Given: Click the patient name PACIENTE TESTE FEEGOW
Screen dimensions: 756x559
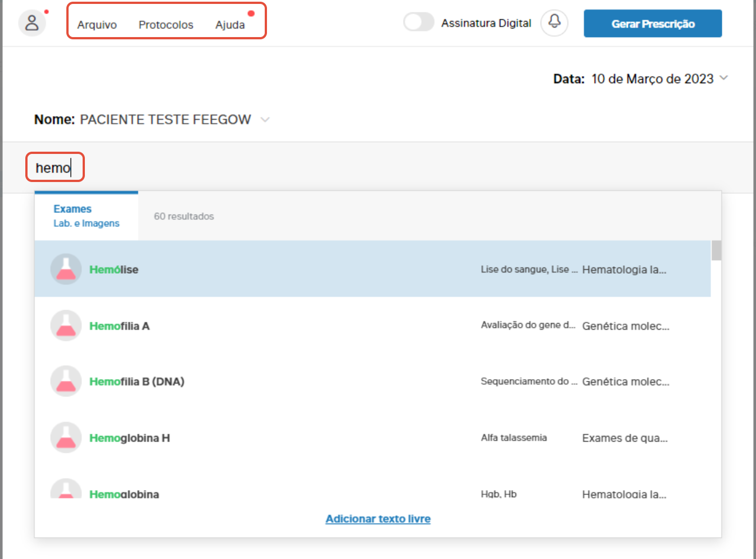Looking at the screenshot, I should (x=165, y=120).
